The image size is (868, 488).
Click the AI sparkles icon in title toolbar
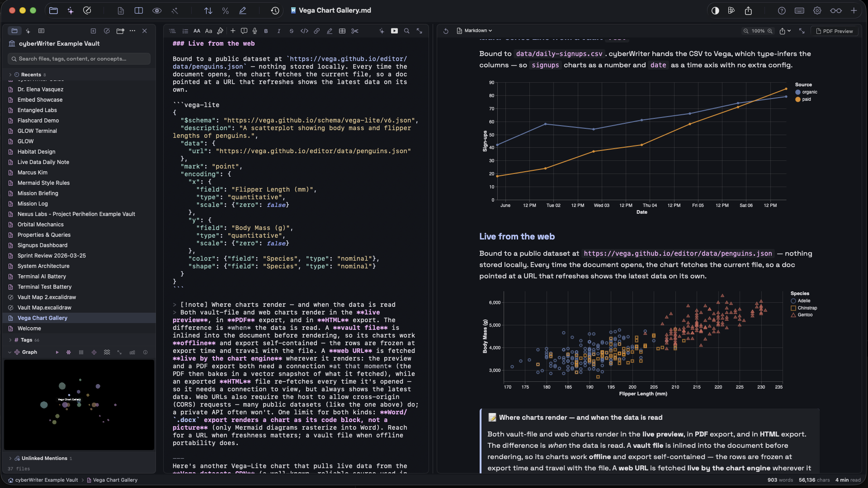click(x=71, y=10)
